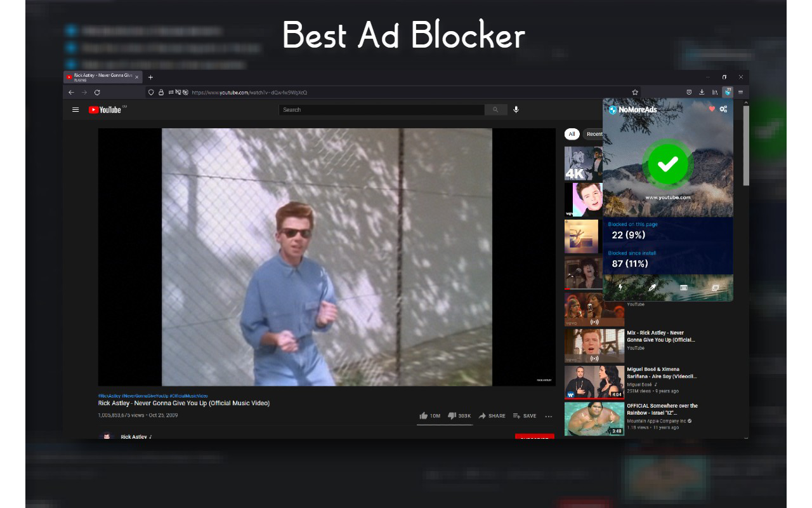Click the window-shaped icon in NoMoreAds footer
Screen dimensions: 812x508
point(684,288)
